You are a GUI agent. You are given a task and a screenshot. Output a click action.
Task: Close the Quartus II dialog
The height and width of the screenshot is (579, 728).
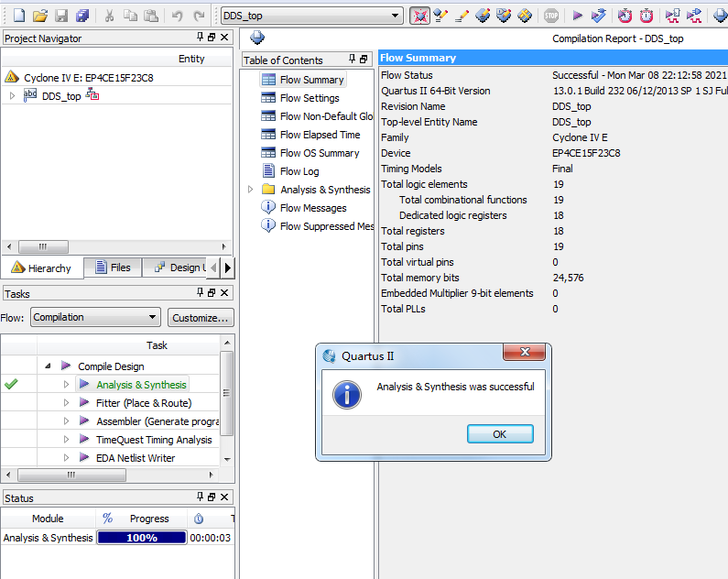524,353
